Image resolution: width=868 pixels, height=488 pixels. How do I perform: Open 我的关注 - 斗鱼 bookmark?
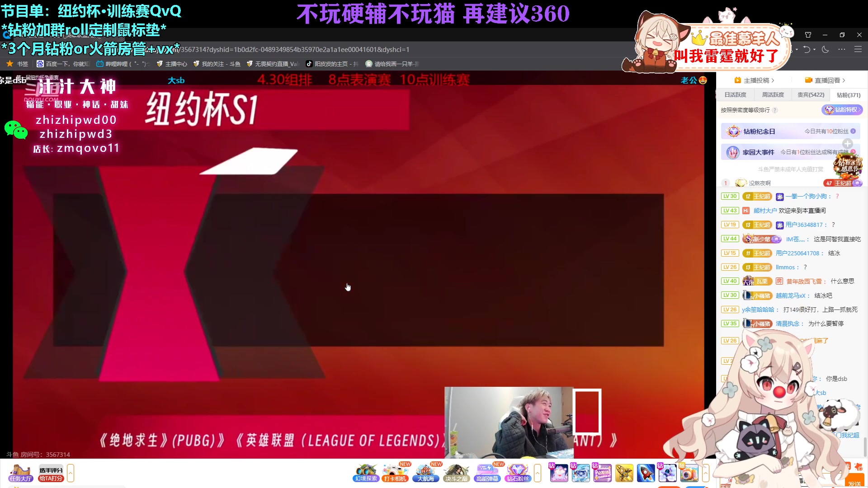(x=217, y=64)
